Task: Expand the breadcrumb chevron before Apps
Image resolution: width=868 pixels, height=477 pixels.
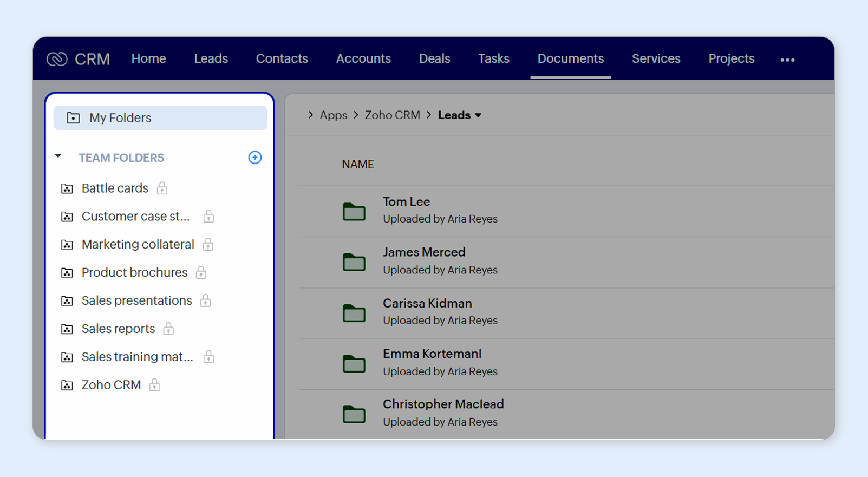Action: click(x=310, y=115)
